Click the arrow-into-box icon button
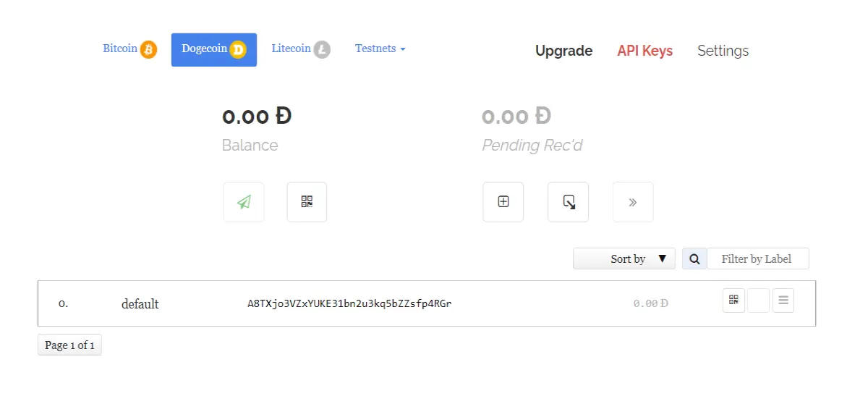 tap(569, 202)
